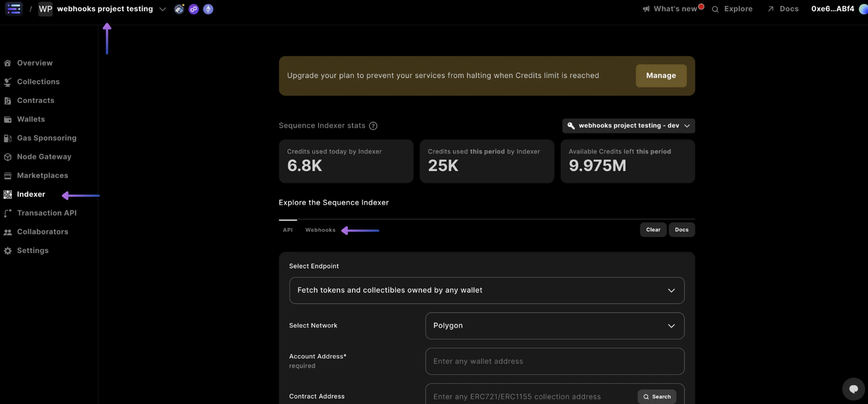Image resolution: width=868 pixels, height=404 pixels.
Task: Click the Arbitrum network icon in header
Action: [179, 9]
